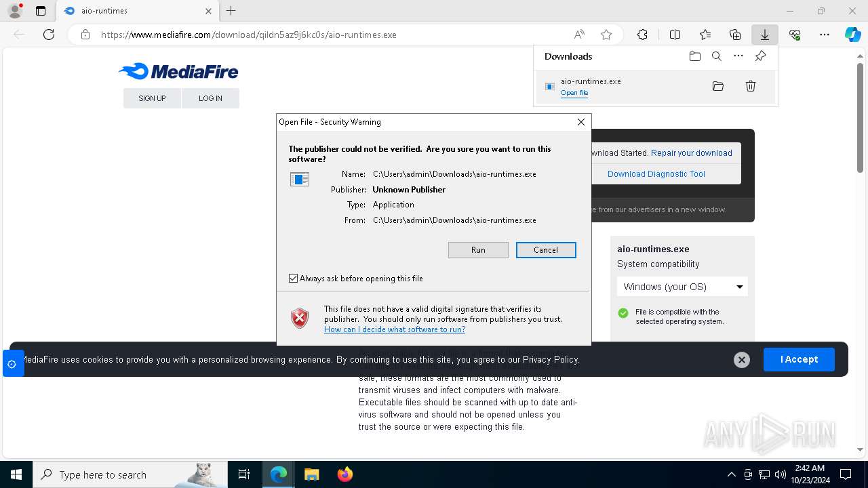
Task: Click the browser back arrow
Action: [19, 35]
